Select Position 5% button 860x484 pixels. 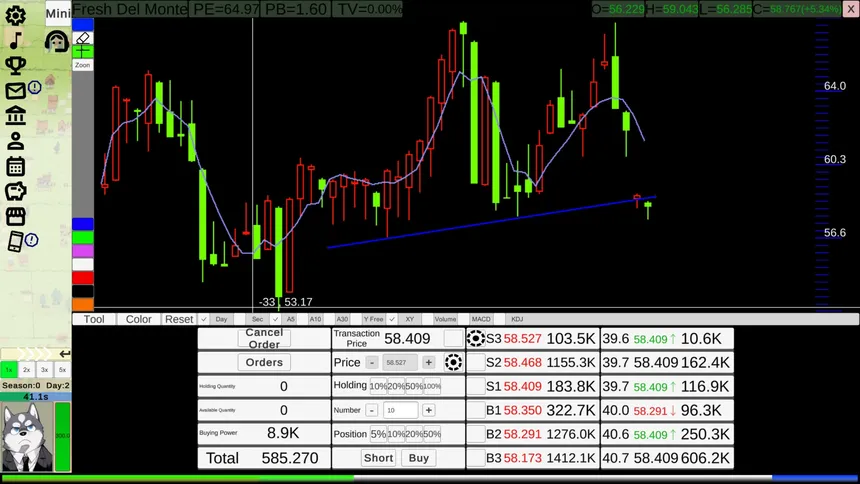click(378, 434)
